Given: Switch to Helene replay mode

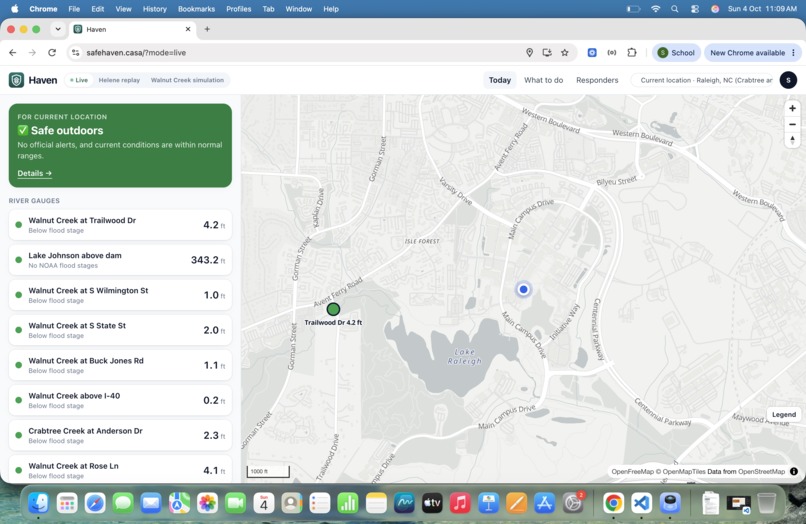Looking at the screenshot, I should (x=119, y=80).
